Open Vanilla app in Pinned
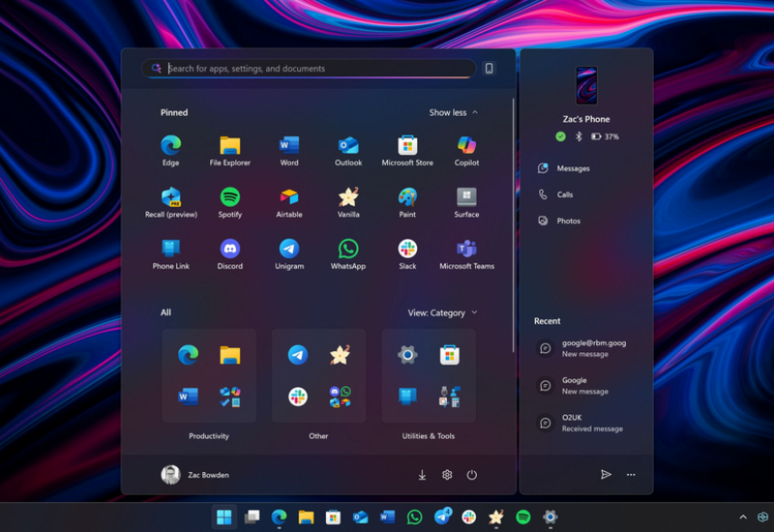774x532 pixels. pyautogui.click(x=348, y=202)
